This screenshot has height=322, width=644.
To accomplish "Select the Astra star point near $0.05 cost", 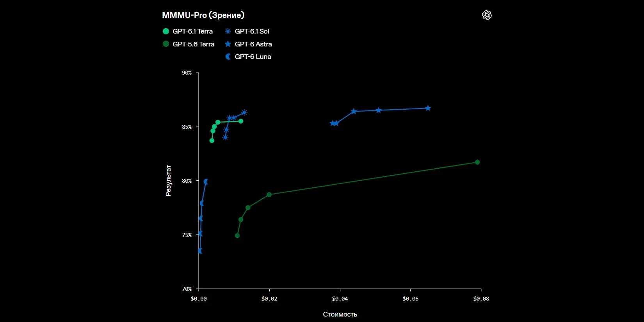I will pyautogui.click(x=379, y=110).
